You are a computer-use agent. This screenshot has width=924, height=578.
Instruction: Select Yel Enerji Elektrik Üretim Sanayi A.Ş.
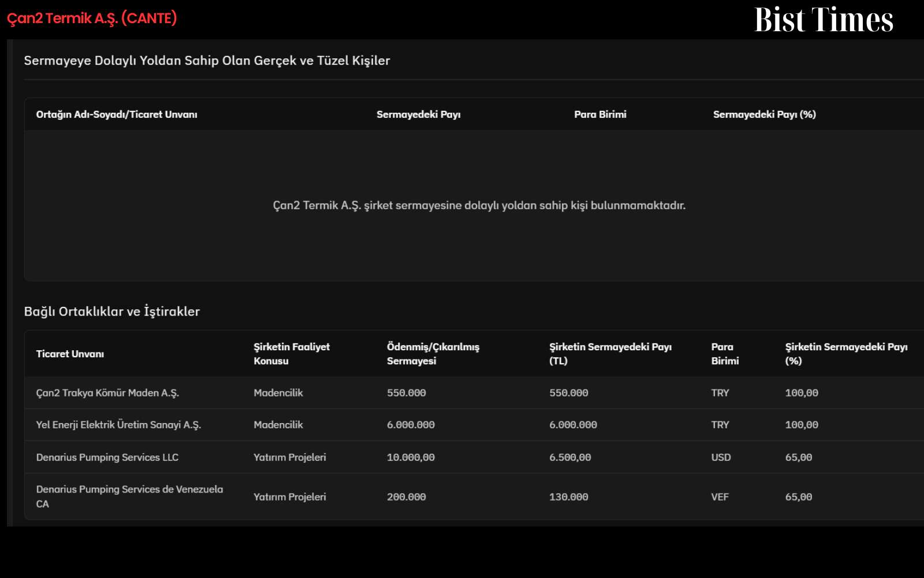[x=118, y=425]
